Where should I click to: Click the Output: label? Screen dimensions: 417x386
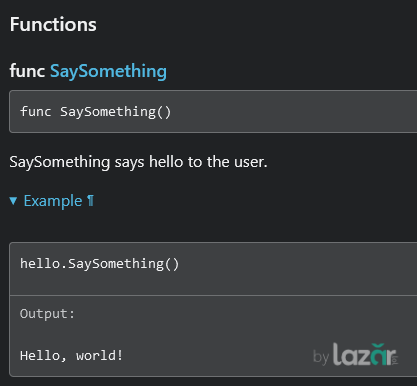47,314
